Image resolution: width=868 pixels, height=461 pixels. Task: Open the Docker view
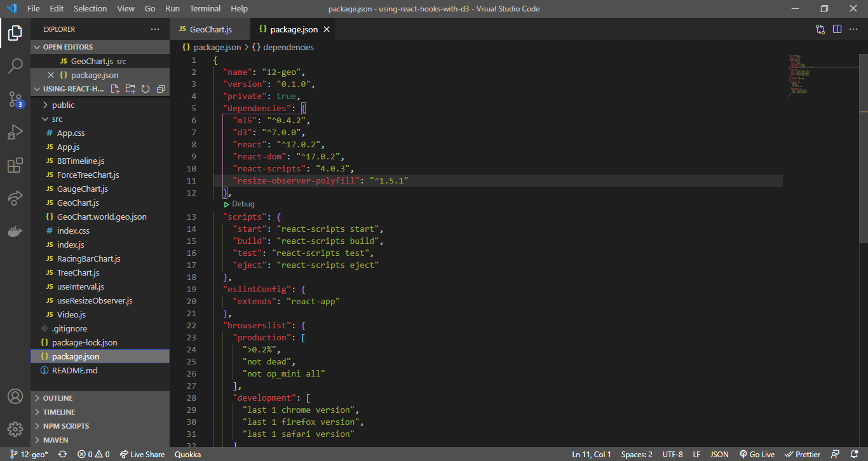point(15,231)
